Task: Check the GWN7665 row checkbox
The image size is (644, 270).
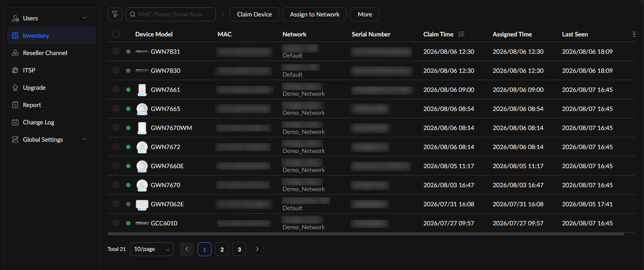Action: click(116, 108)
